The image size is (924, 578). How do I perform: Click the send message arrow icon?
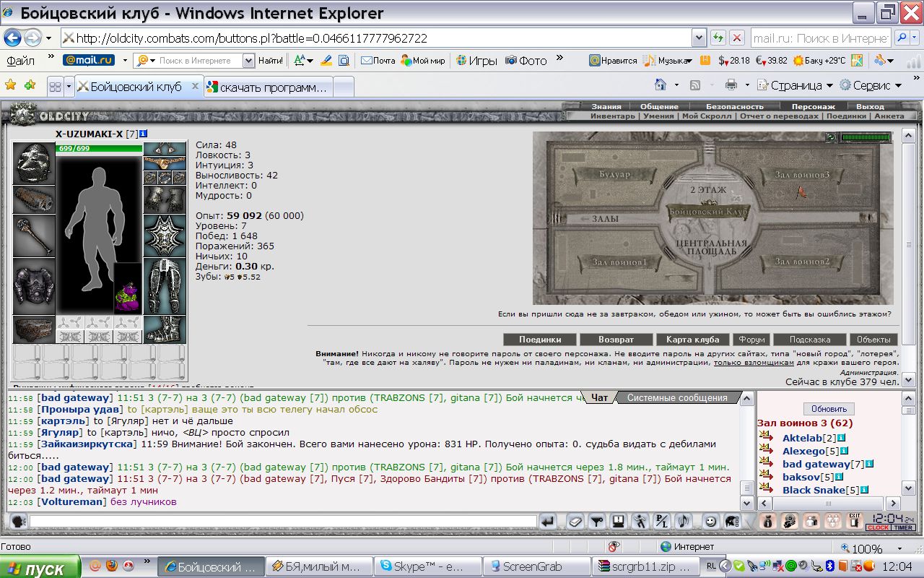548,521
